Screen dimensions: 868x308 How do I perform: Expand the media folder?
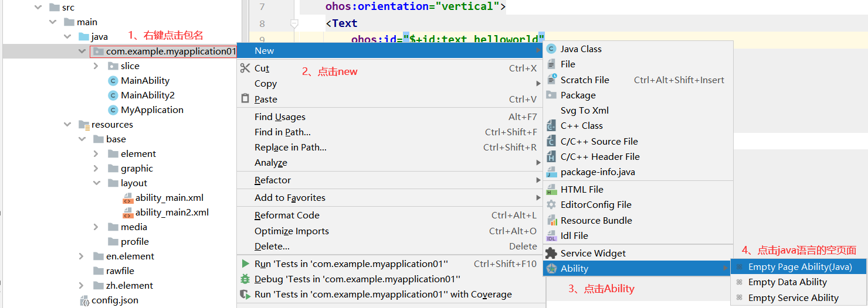(96, 227)
